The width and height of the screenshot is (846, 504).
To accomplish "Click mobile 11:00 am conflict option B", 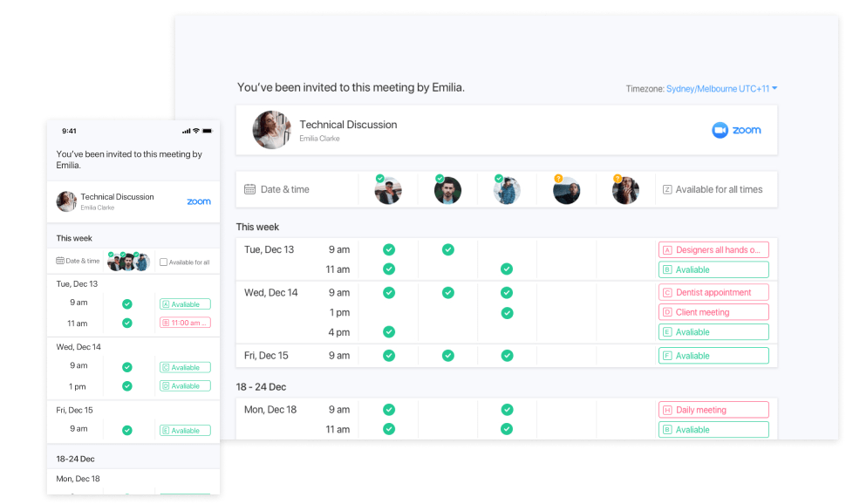I will pyautogui.click(x=185, y=323).
